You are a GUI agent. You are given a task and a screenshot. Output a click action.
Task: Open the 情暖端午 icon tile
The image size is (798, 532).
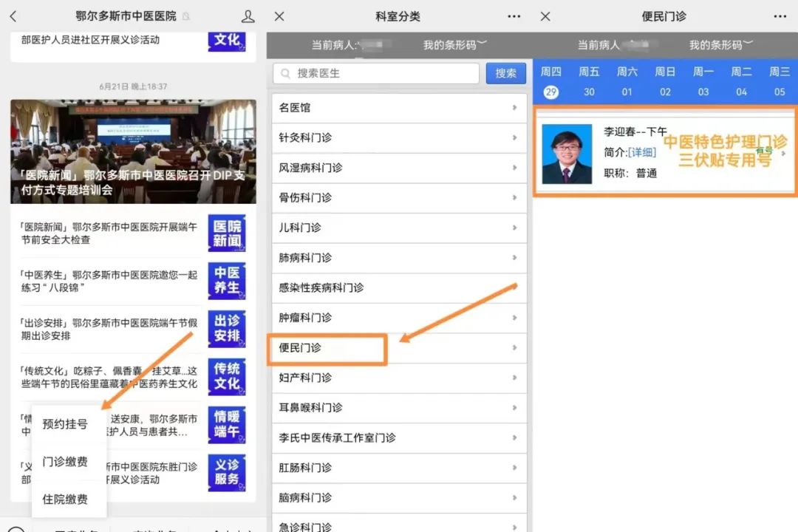click(x=227, y=425)
